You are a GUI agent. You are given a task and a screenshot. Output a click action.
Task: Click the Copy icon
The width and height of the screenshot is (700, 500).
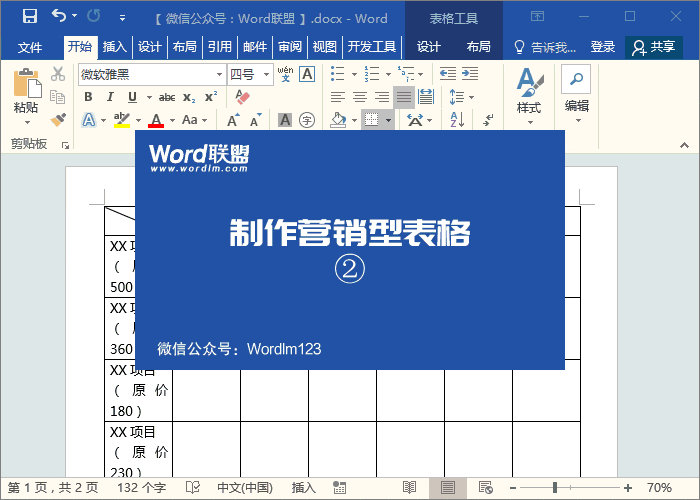click(x=58, y=97)
